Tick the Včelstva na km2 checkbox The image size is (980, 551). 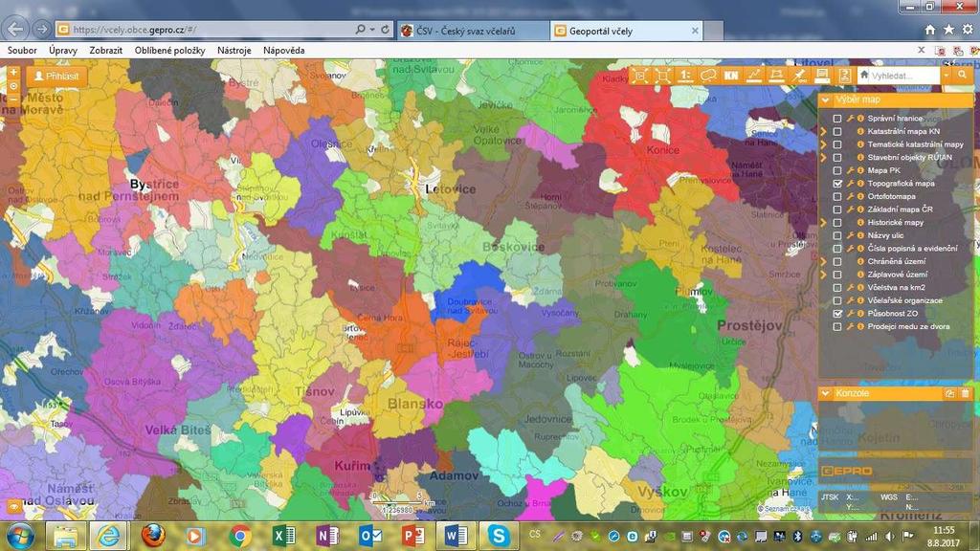837,288
